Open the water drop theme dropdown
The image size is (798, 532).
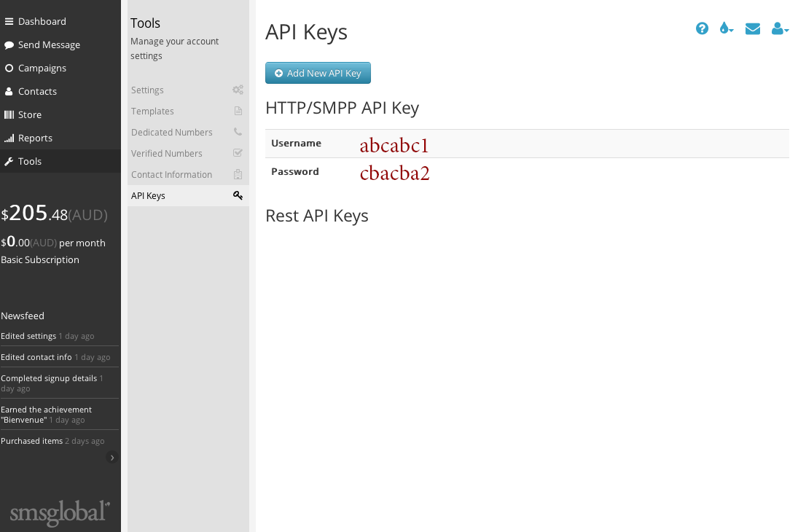pos(726,28)
